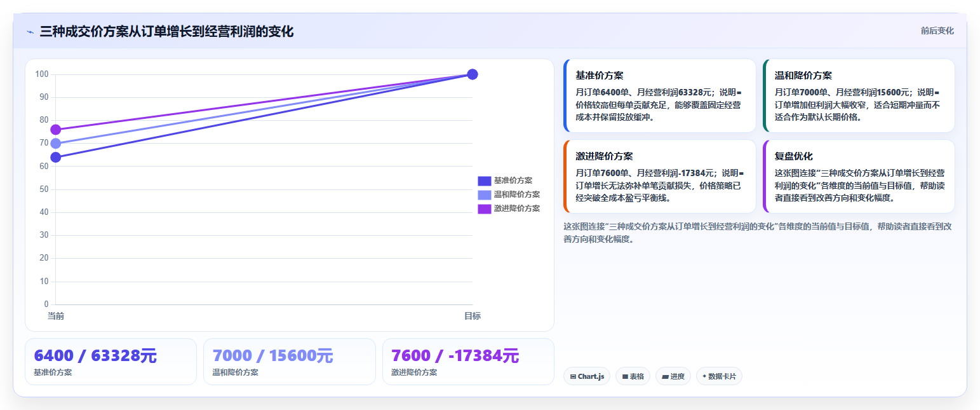Click the 表格 tag chip

click(x=633, y=376)
